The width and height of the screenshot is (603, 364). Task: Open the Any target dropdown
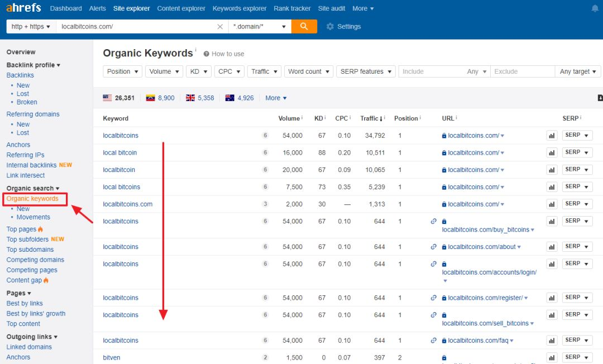tap(578, 71)
